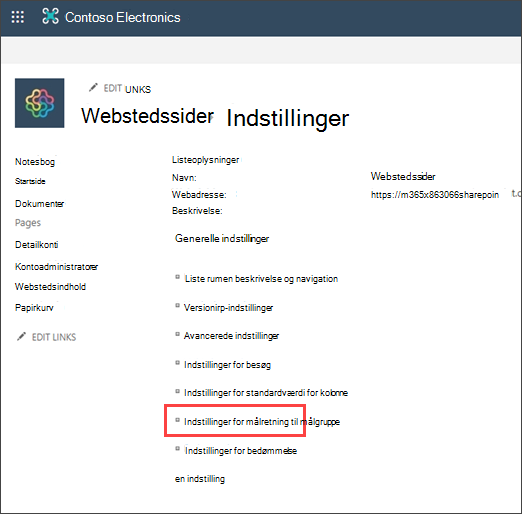Click the pencil icon beside sidebar EDIT LINKS
This screenshot has width=522, height=514.
tap(21, 337)
